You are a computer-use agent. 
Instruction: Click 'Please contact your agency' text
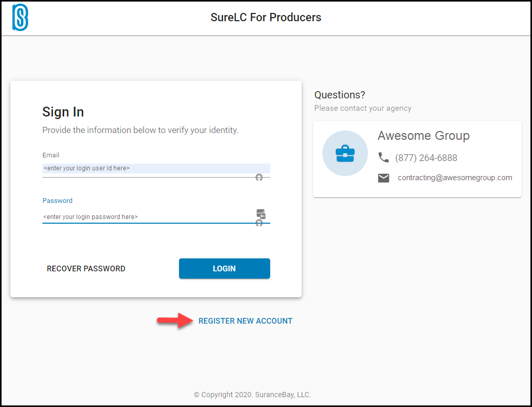point(363,108)
